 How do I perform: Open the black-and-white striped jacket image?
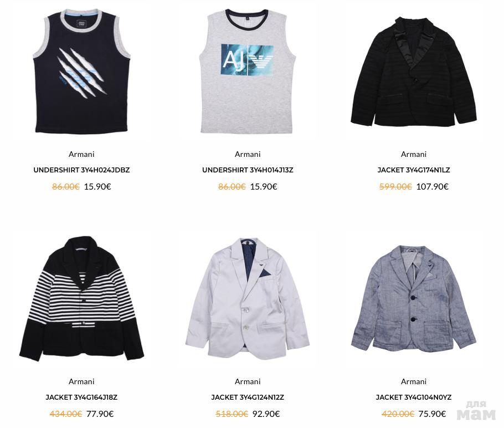click(x=81, y=299)
